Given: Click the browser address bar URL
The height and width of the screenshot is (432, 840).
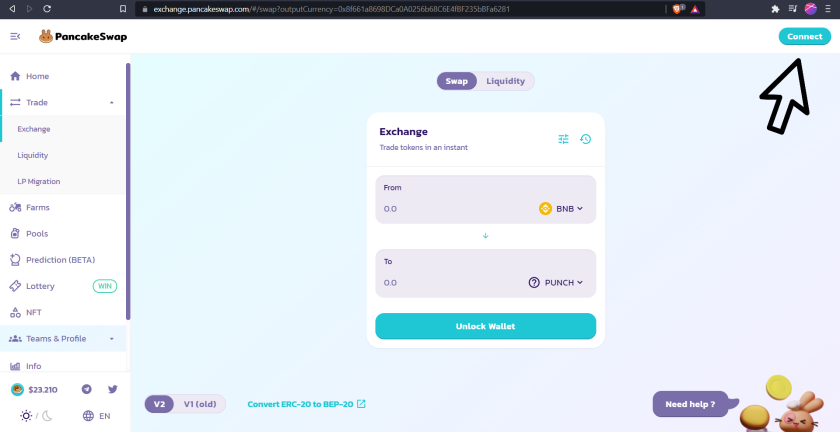Looking at the screenshot, I should pos(331,9).
